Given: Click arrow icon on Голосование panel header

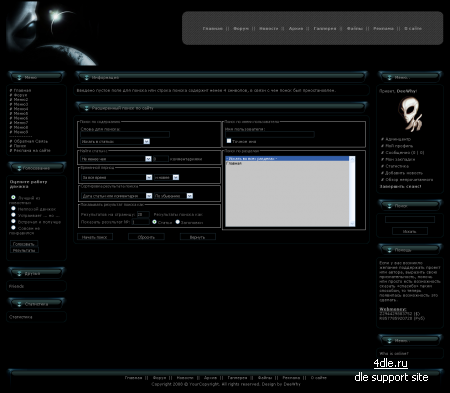Looking at the screenshot, I should click(x=19, y=168).
